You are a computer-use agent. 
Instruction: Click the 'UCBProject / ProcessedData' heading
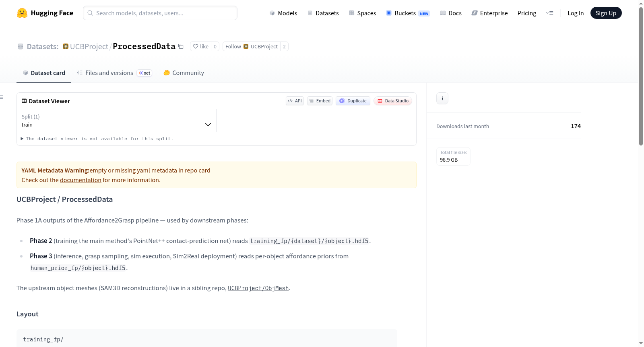coord(64,199)
